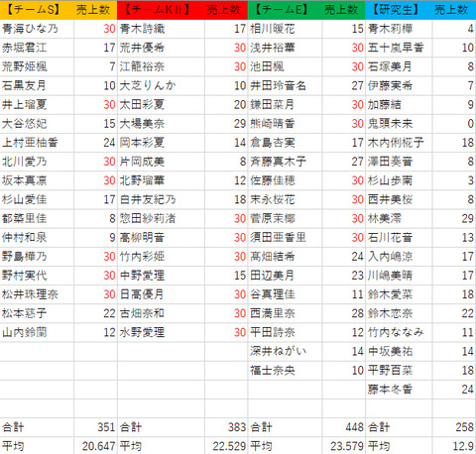Click the 【研究生】 header cell
Image resolution: width=476 pixels, height=454 pixels.
[399, 10]
